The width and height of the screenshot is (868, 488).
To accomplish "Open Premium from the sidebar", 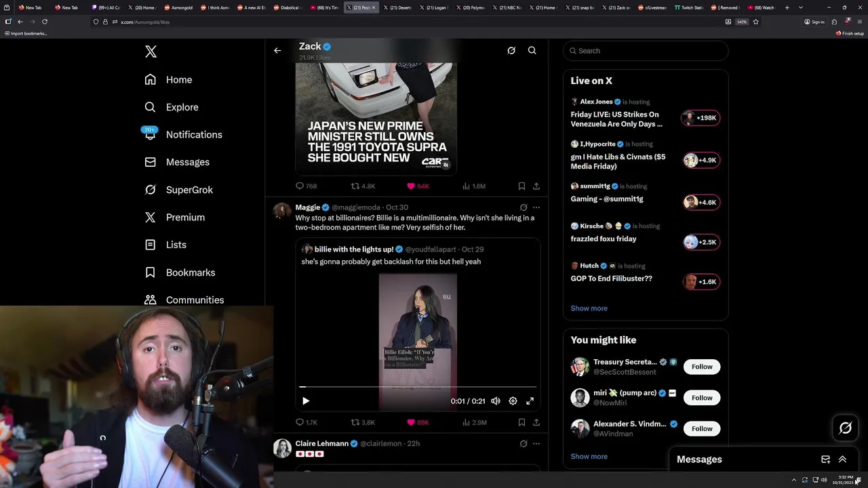I will click(x=174, y=218).
